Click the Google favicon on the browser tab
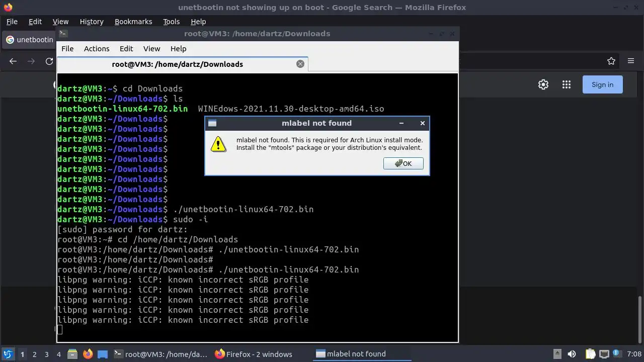Viewport: 644px width, 362px height. [10, 40]
